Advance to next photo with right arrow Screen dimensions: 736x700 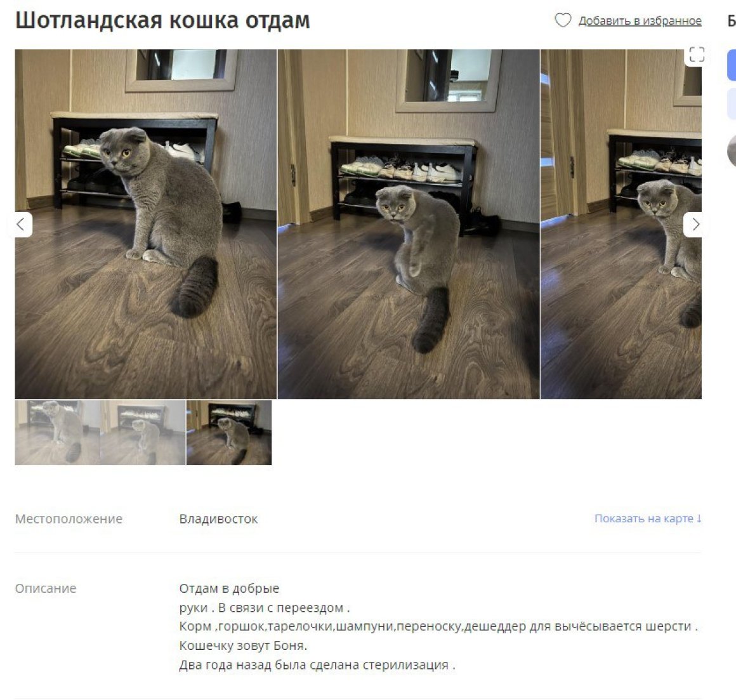point(695,225)
